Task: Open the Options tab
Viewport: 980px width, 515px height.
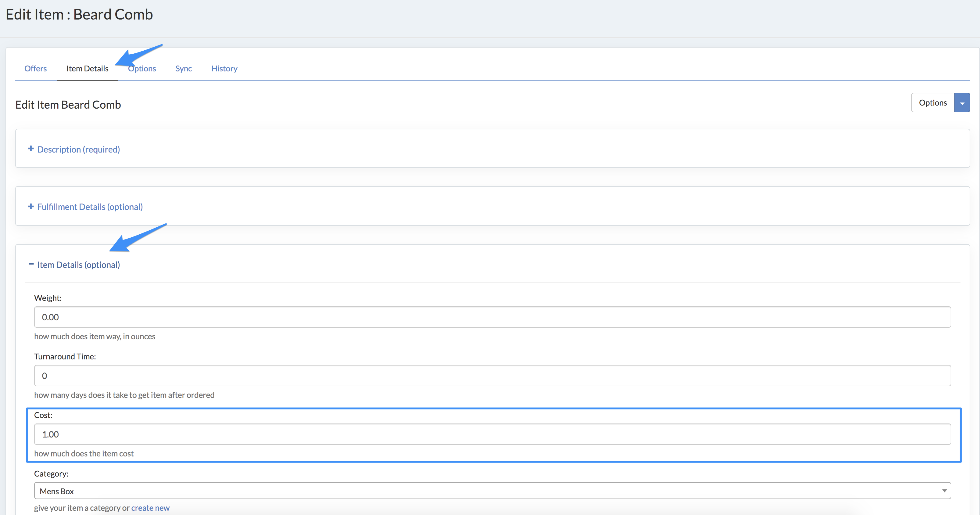Action: (142, 69)
